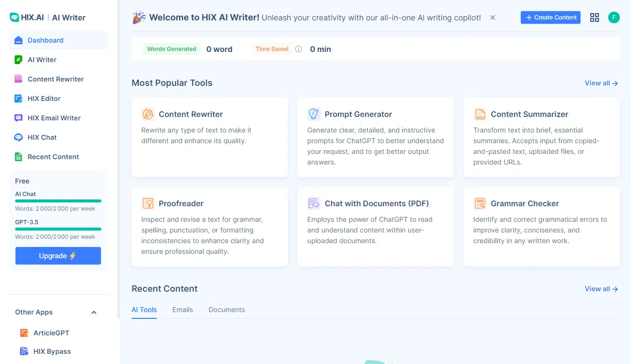
Task: Select HIX Email Writer in sidebar
Action: pyautogui.click(x=54, y=118)
